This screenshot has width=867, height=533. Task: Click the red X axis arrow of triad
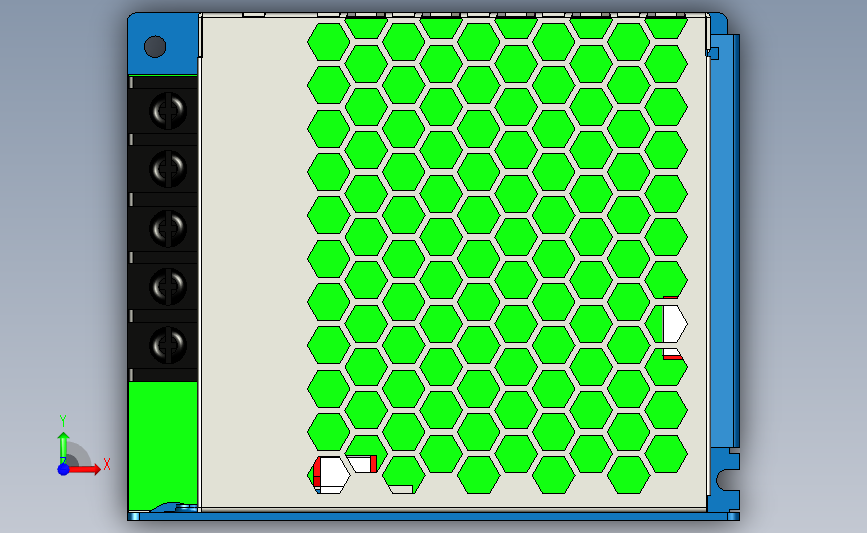point(86,469)
